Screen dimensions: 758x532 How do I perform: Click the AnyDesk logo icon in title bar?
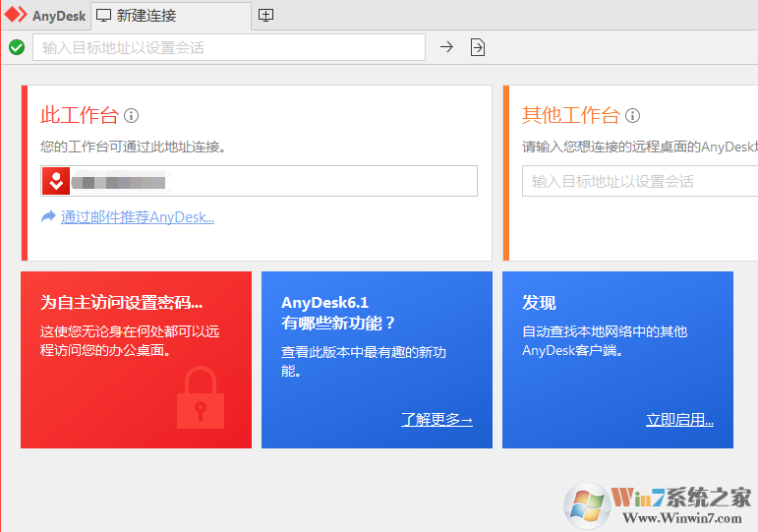pos(16,15)
